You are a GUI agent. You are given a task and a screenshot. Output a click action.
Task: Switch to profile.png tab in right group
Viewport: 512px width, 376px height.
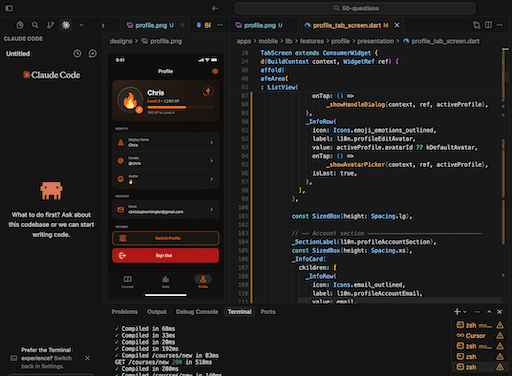259,25
